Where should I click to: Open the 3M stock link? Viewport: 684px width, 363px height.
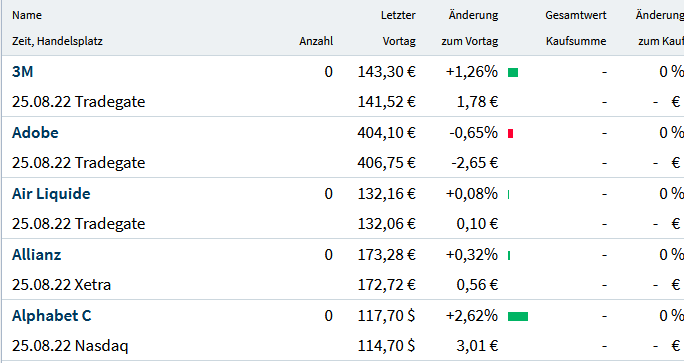click(22, 72)
